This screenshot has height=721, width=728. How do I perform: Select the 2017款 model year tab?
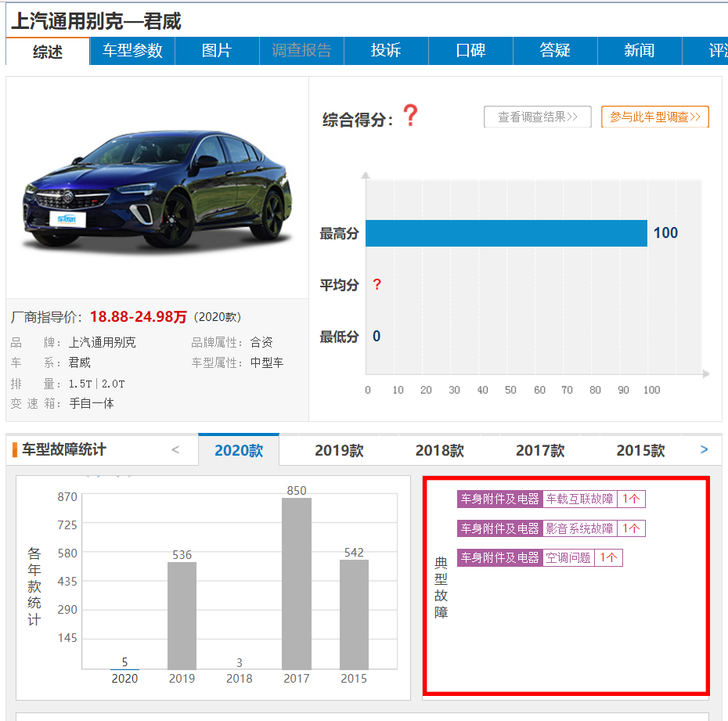(540, 450)
